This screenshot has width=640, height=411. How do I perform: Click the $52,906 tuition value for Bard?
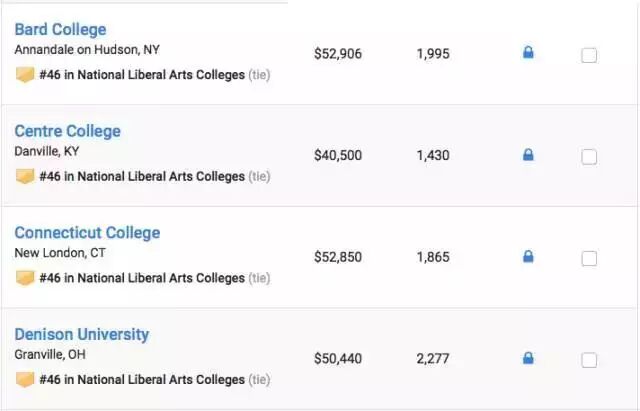338,54
